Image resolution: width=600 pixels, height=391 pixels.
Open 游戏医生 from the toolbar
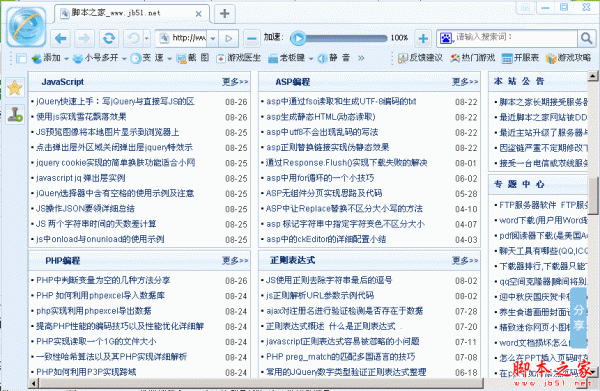point(238,58)
